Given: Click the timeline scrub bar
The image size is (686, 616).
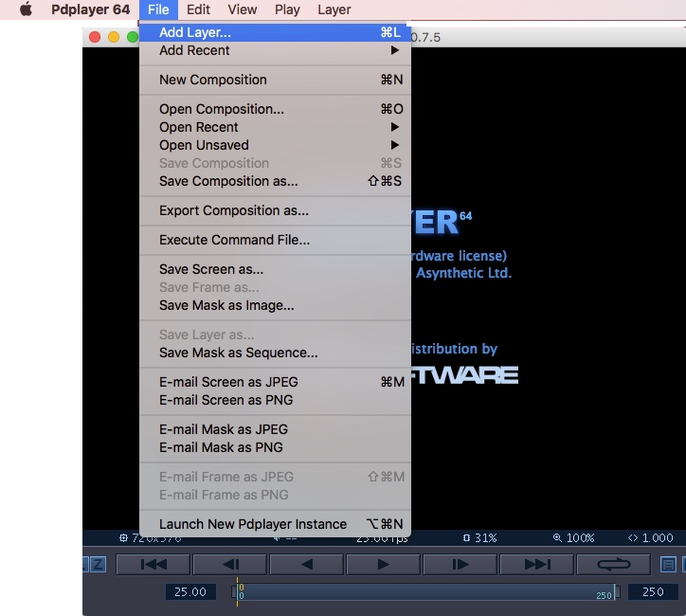Looking at the screenshot, I should point(425,592).
